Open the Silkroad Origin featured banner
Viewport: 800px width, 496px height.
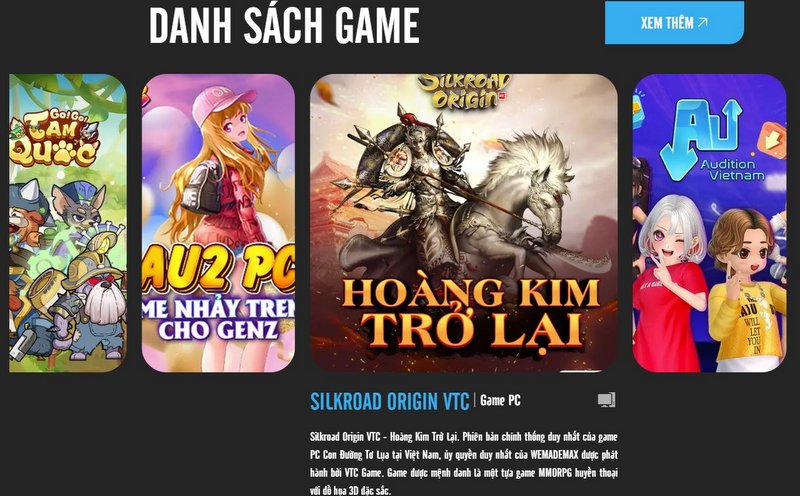coord(464,223)
